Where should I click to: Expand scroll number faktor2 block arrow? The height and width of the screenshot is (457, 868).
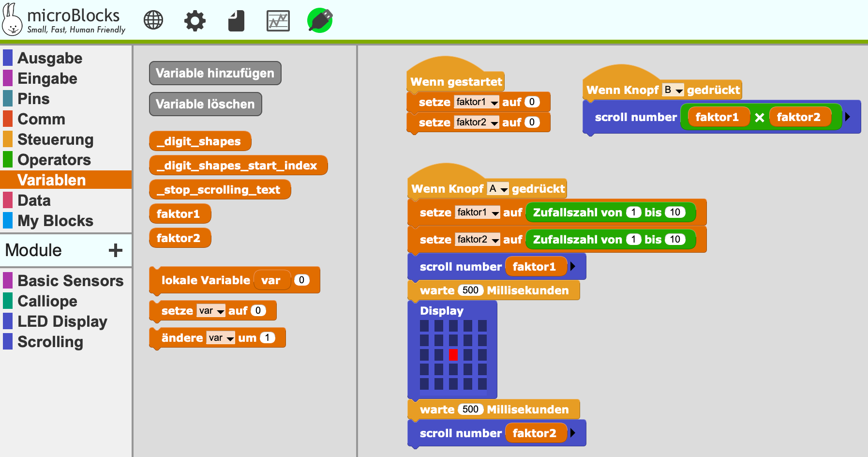coord(573,433)
